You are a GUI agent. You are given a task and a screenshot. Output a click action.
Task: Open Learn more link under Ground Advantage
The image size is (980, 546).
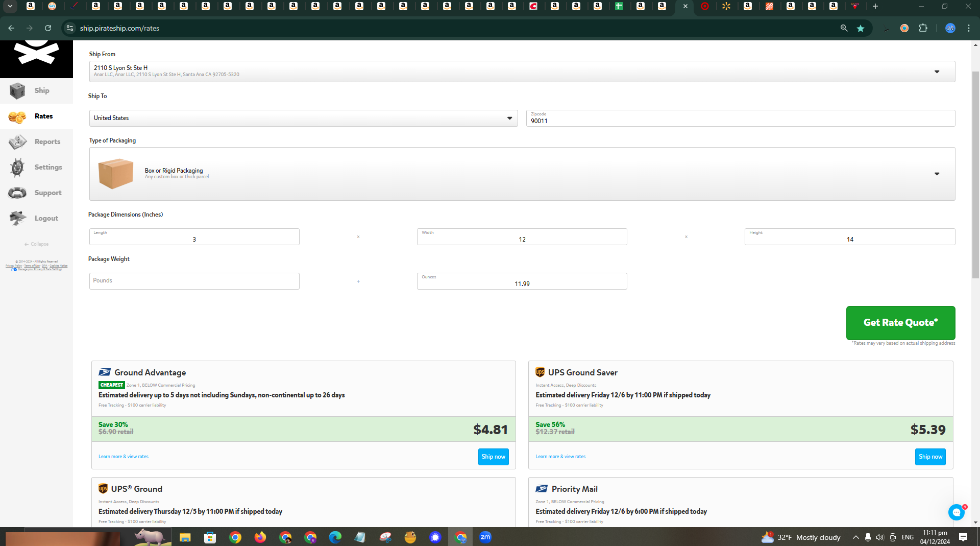click(124, 457)
